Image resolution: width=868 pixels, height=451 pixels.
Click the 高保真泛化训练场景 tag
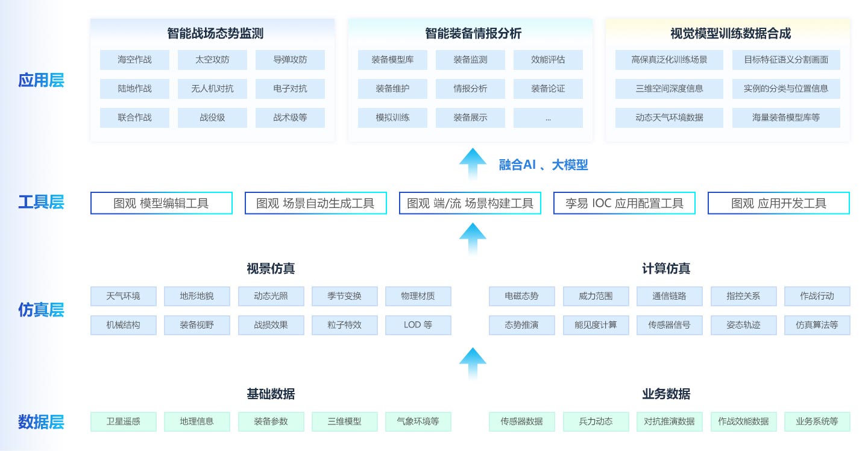tap(669, 60)
